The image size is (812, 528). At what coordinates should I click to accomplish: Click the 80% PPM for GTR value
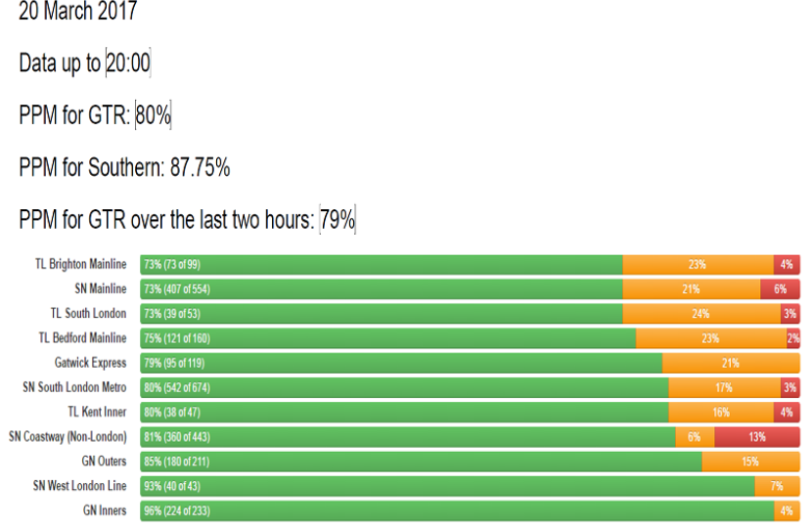coord(154,115)
